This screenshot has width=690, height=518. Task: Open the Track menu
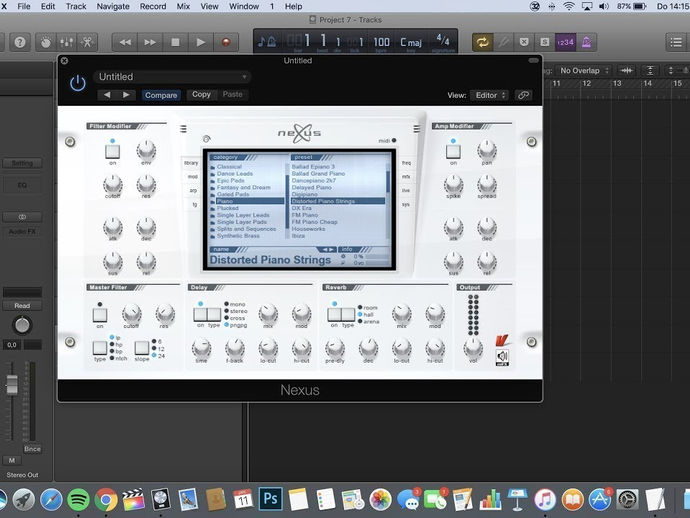(x=76, y=6)
